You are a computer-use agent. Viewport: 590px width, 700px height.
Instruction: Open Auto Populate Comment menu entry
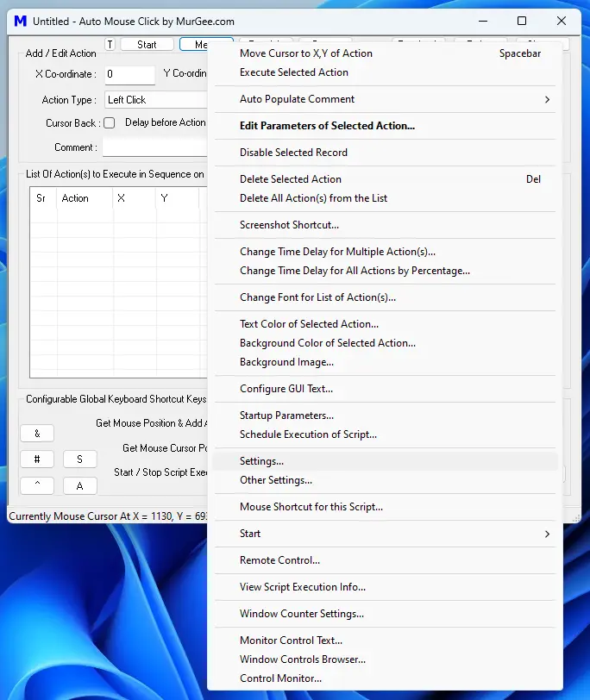click(385, 99)
